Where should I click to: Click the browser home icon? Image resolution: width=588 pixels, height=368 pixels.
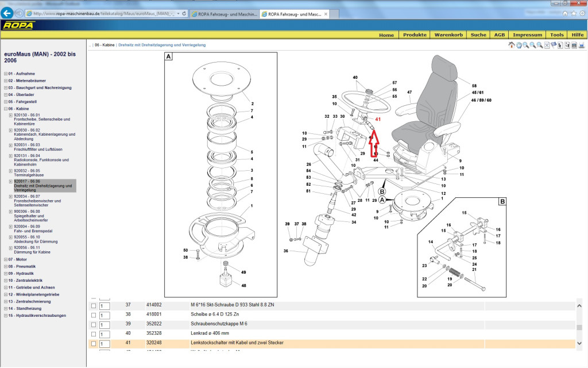(x=565, y=14)
